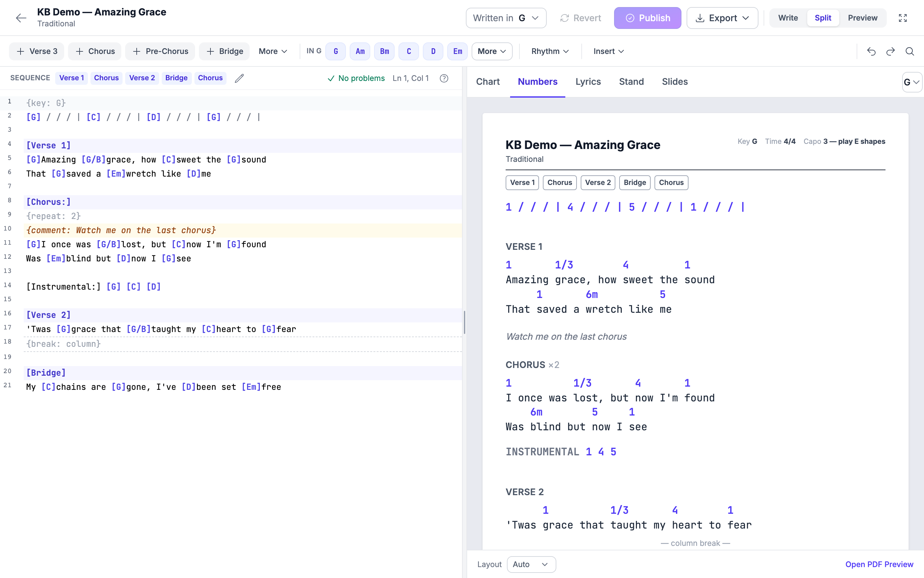Image resolution: width=924 pixels, height=578 pixels.
Task: Insert the Bm chord chip
Action: 384,51
